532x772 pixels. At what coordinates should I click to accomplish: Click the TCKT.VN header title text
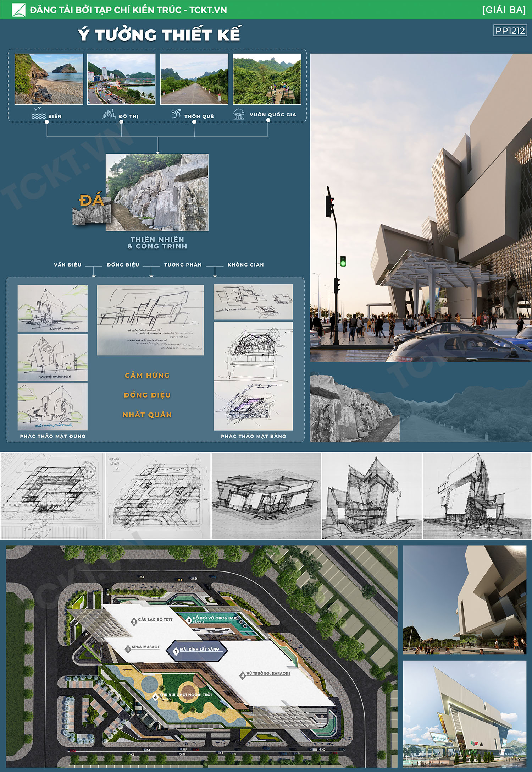pos(128,10)
